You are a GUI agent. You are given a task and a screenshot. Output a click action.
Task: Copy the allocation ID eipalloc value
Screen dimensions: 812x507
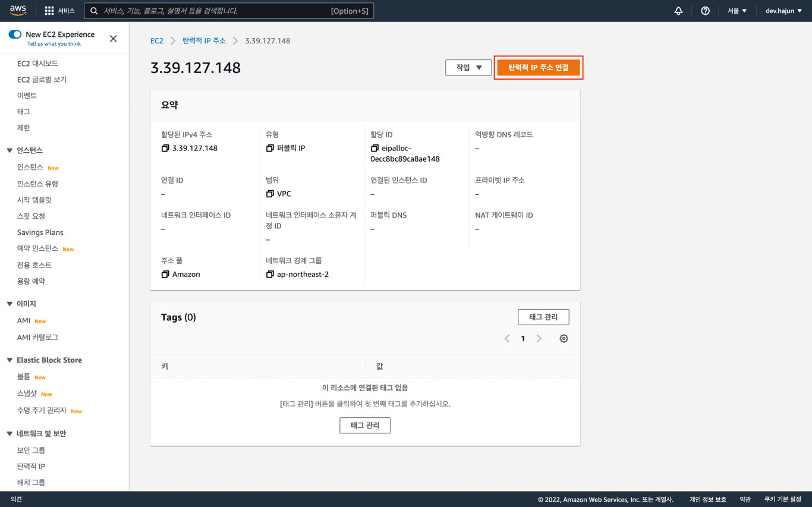374,148
